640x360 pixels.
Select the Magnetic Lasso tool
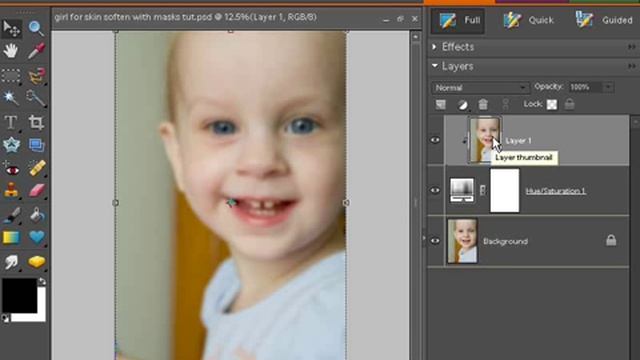[x=36, y=76]
